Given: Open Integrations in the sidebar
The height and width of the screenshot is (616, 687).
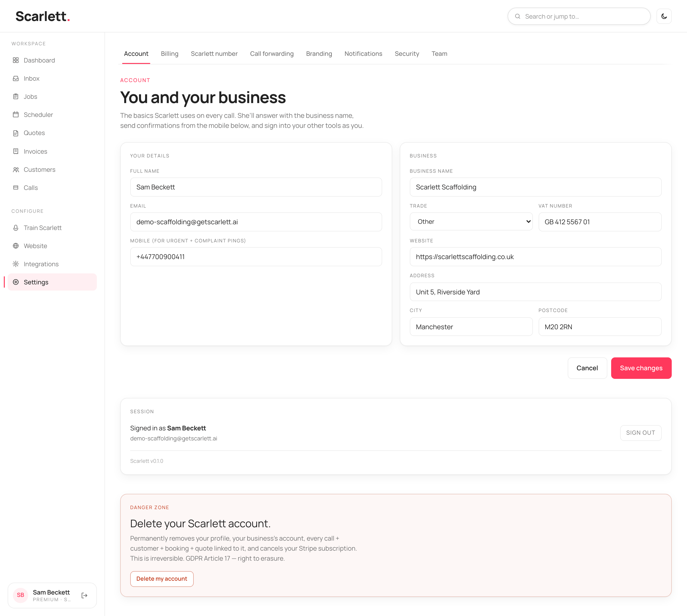Looking at the screenshot, I should pyautogui.click(x=52, y=264).
